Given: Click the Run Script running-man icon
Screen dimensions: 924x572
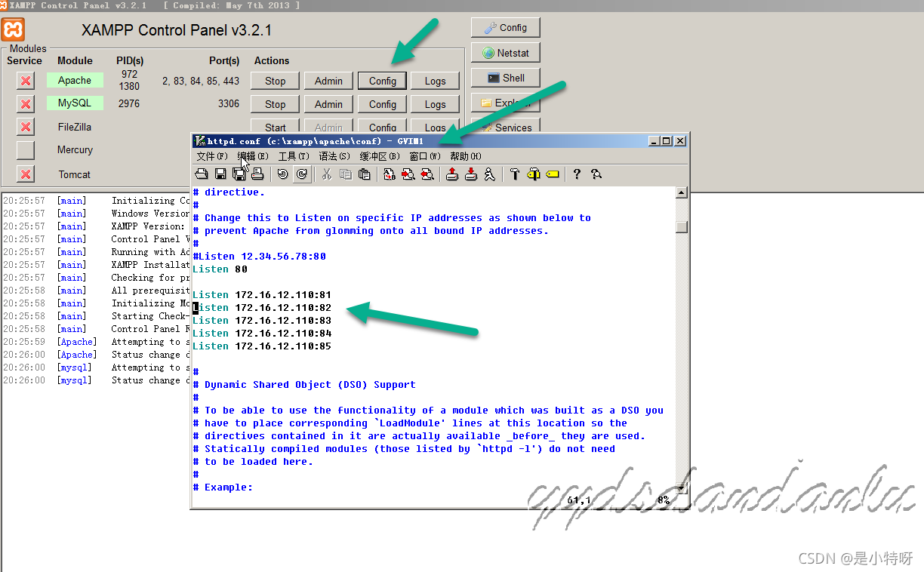Looking at the screenshot, I should 490,174.
